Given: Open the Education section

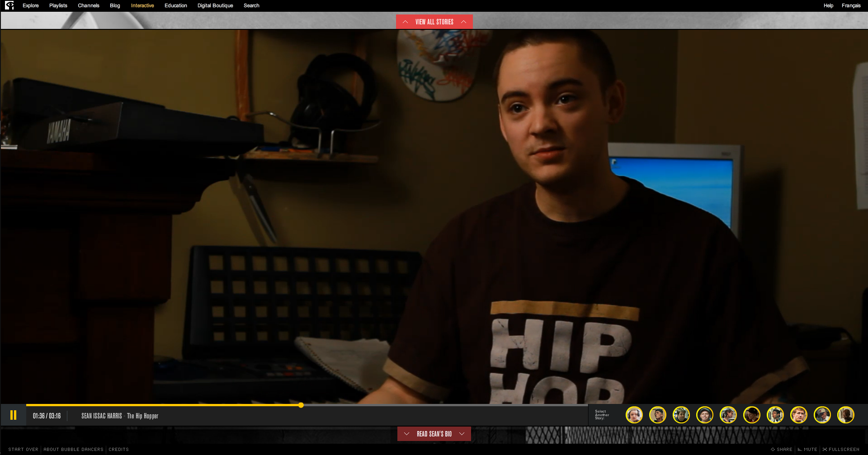Looking at the screenshot, I should click(x=176, y=5).
